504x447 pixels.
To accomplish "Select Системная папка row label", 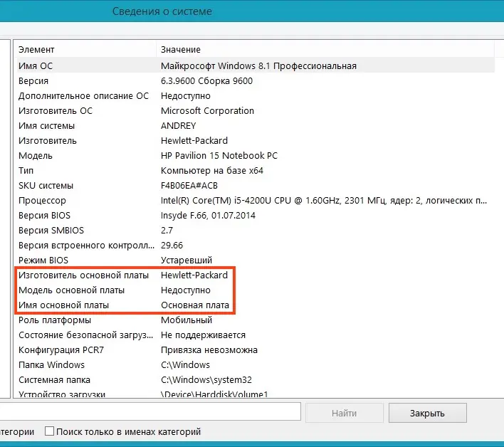I will (x=54, y=380).
